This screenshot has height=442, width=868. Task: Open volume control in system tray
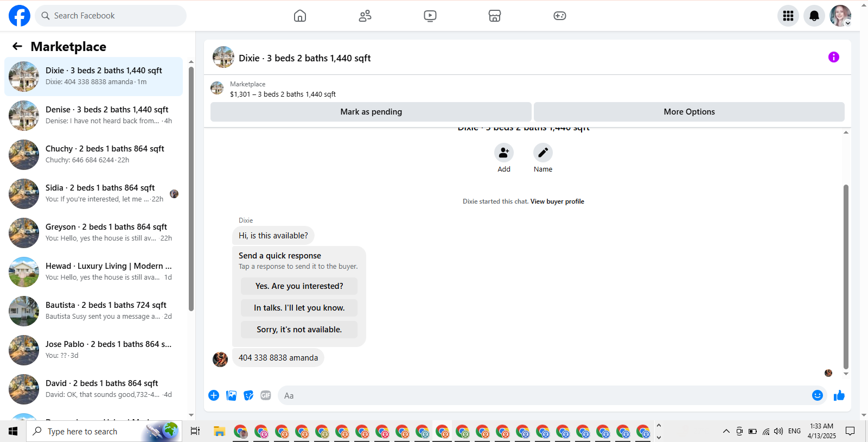778,431
